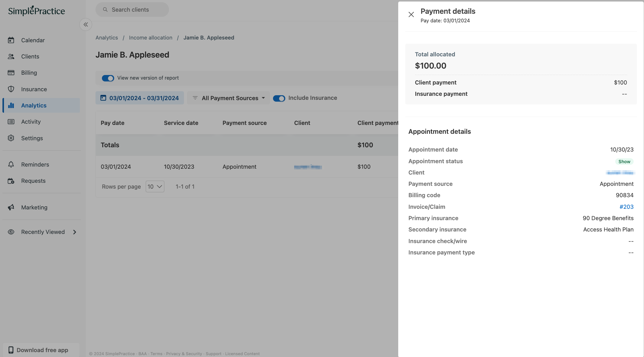
Task: Toggle off View new version of report
Action: tap(108, 78)
